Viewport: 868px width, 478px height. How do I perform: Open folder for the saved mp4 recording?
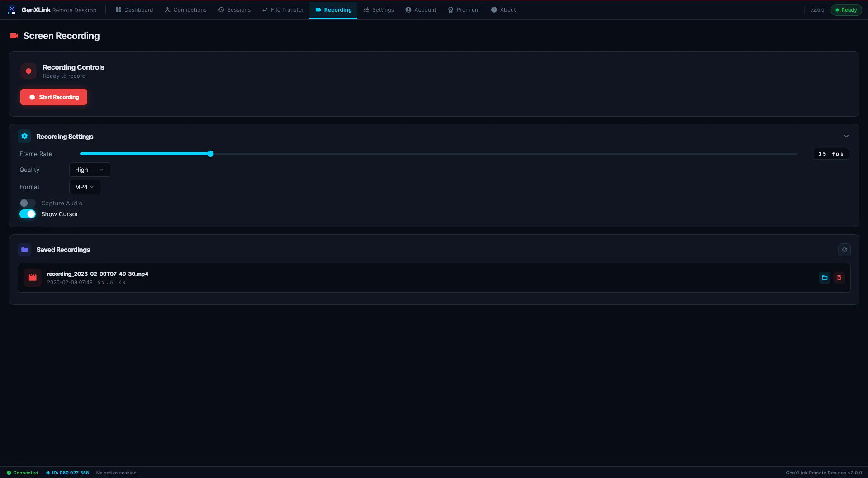pos(825,278)
